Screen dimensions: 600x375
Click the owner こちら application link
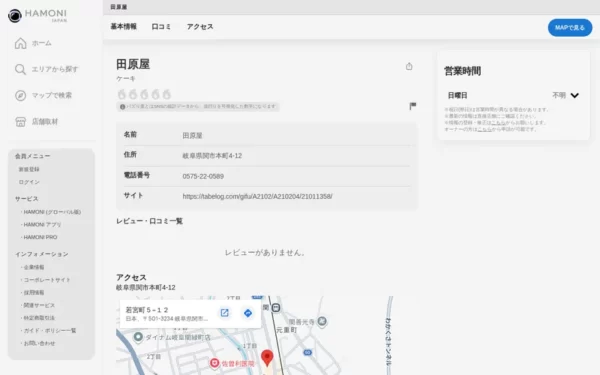484,129
